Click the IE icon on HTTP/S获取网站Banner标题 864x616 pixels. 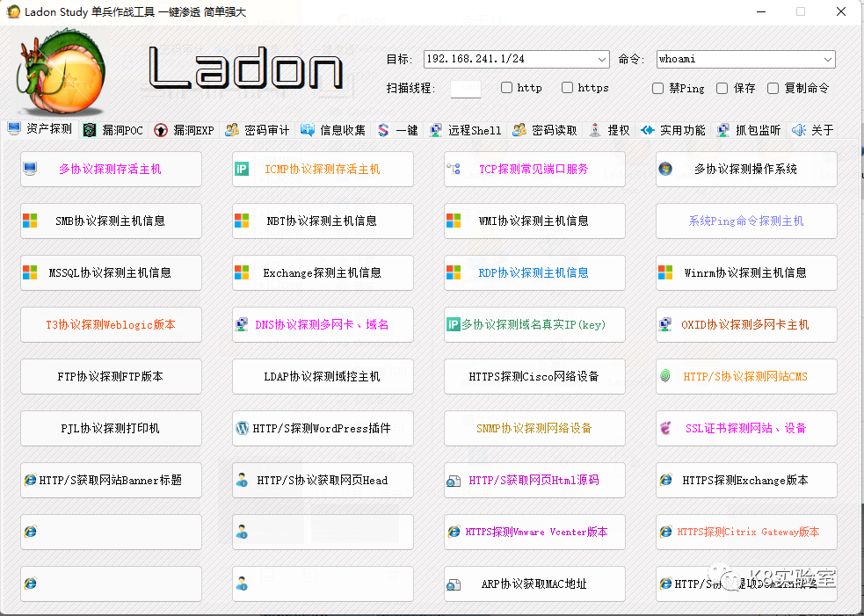pos(30,480)
